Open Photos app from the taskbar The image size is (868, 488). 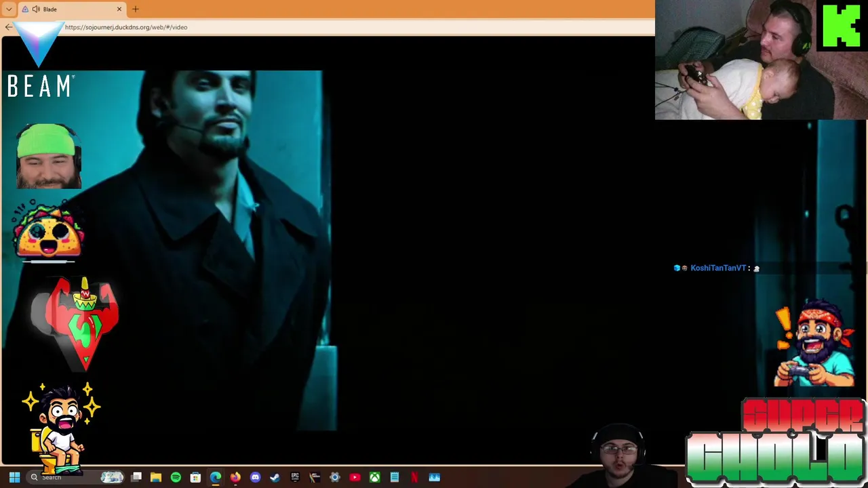coord(434,477)
